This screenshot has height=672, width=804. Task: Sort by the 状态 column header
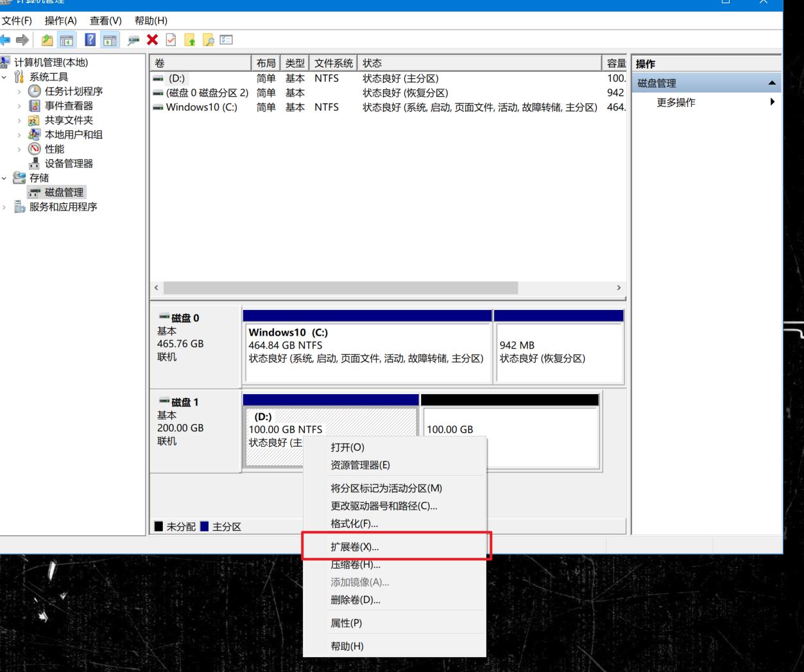pyautogui.click(x=480, y=63)
